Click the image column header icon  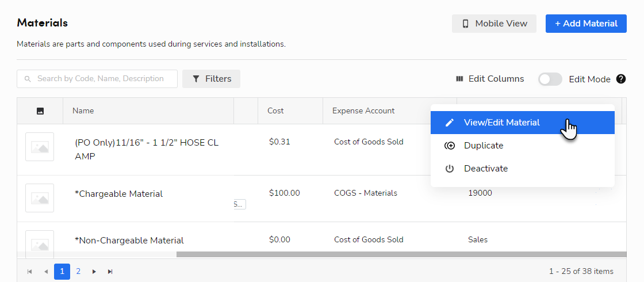click(40, 111)
